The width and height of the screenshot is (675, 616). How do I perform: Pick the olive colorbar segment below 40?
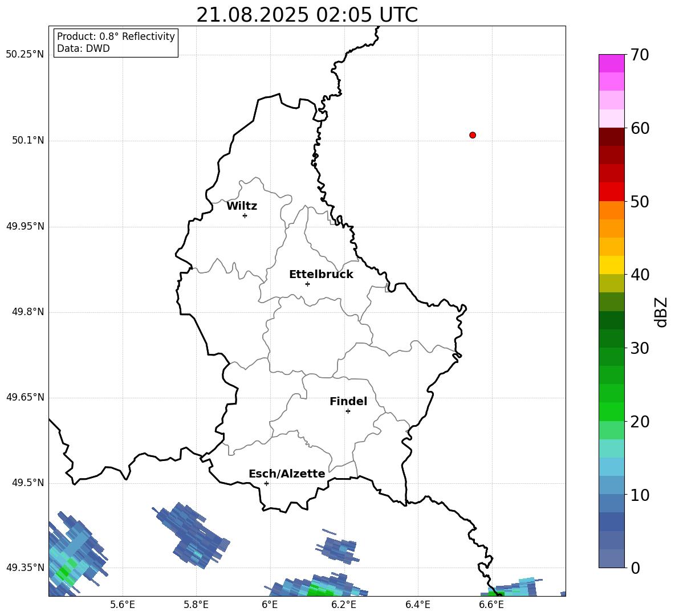pyautogui.click(x=611, y=283)
